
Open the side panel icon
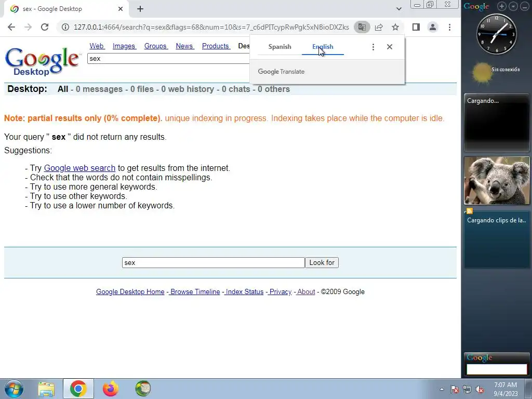(416, 27)
